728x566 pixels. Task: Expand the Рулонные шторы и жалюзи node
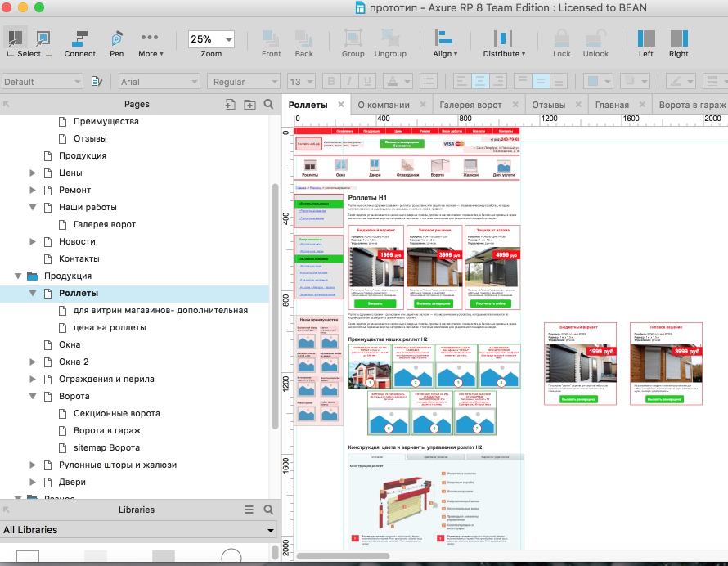pos(33,465)
